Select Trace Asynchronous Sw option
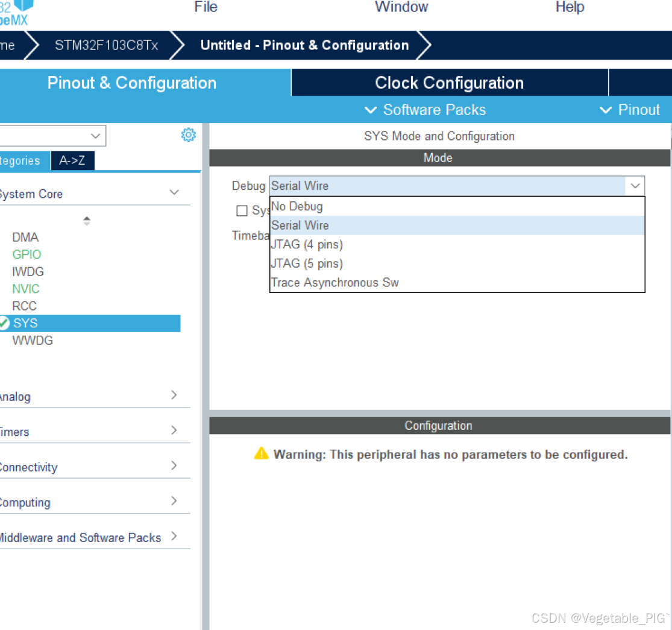 tap(457, 282)
